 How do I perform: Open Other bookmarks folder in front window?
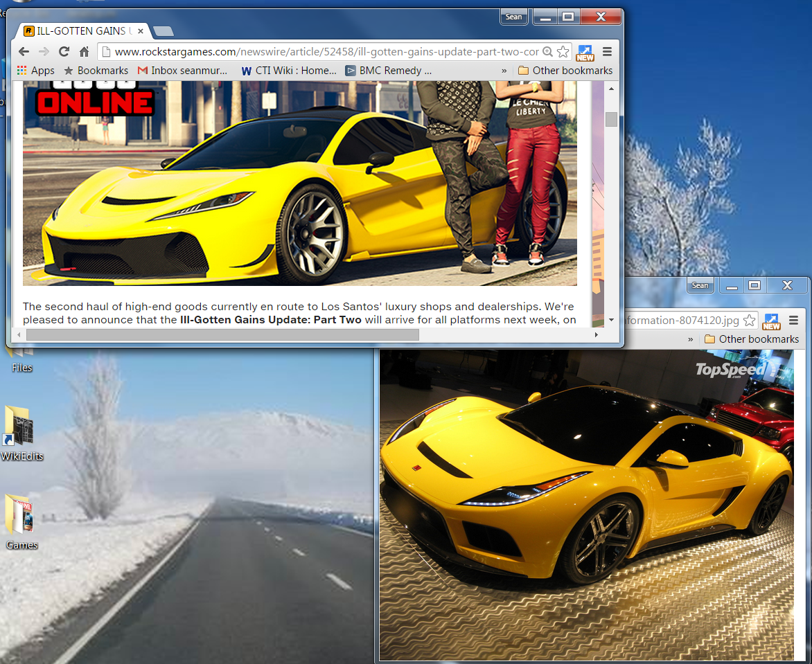pos(565,71)
